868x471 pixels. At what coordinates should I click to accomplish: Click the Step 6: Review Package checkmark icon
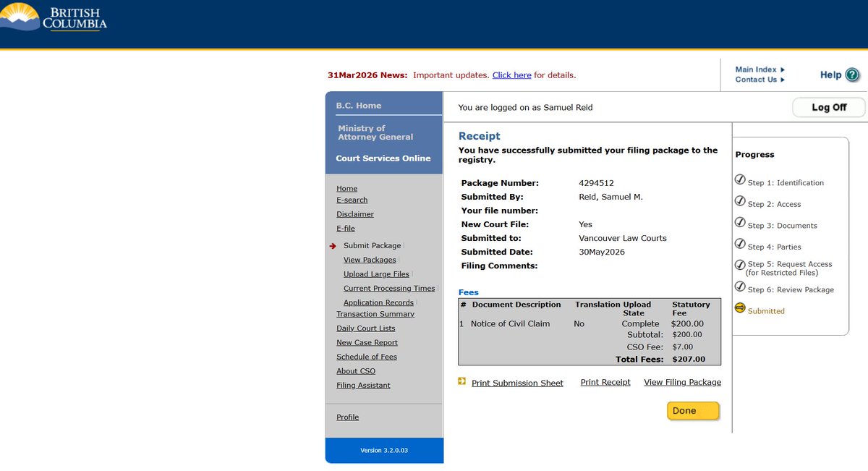[x=740, y=287]
